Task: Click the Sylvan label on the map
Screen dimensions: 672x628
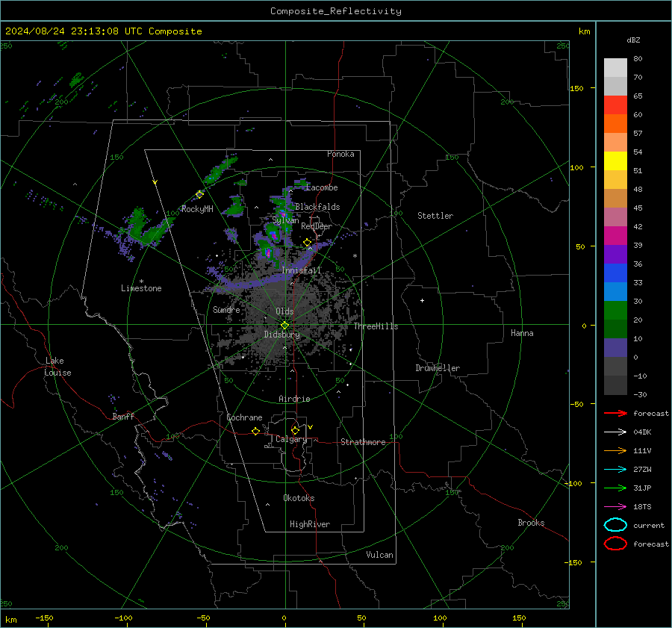Action: point(285,220)
